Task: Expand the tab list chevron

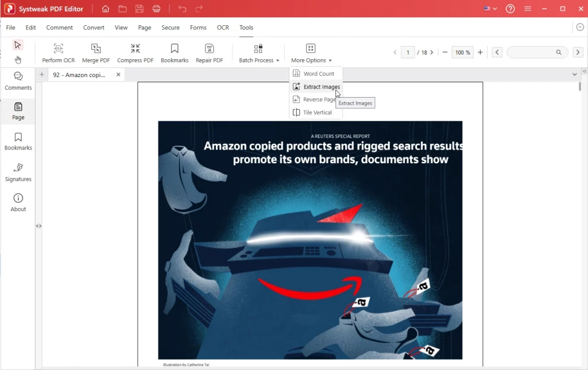Action: click(x=574, y=74)
